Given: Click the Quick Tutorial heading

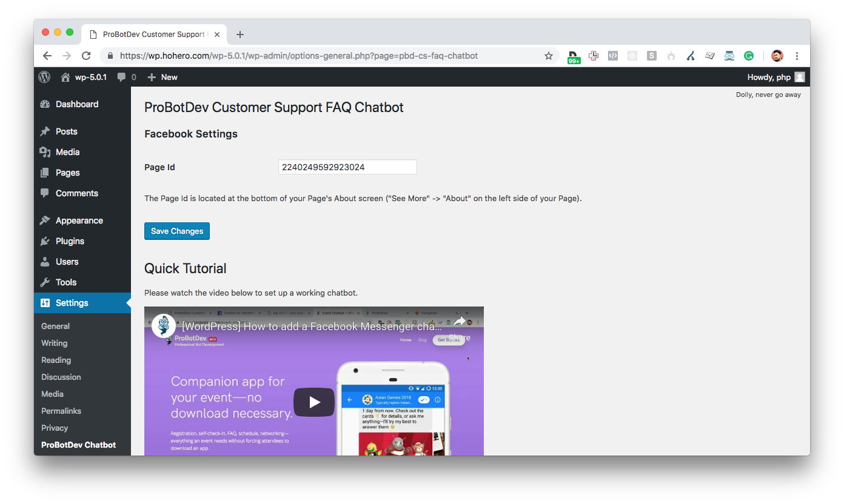Looking at the screenshot, I should coord(186,268).
